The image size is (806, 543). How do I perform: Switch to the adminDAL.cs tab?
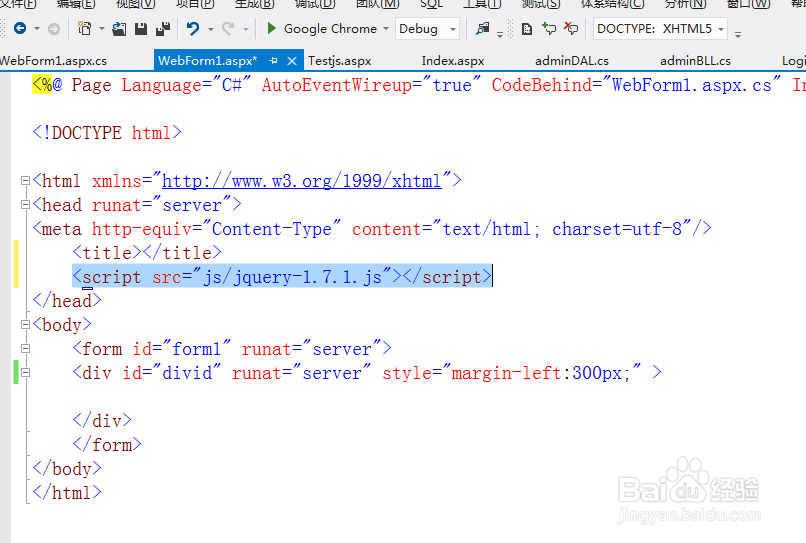click(x=572, y=61)
